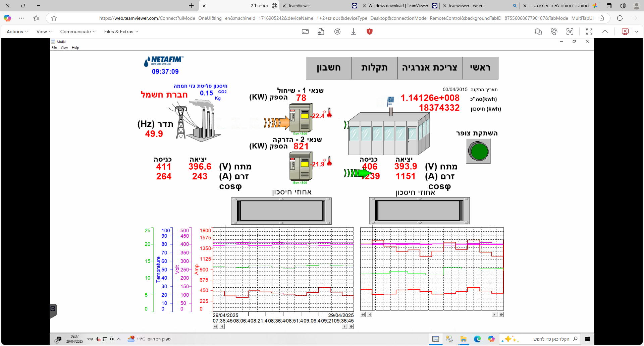
Task: Expand the Actions dropdown menu
Action: coord(17,32)
